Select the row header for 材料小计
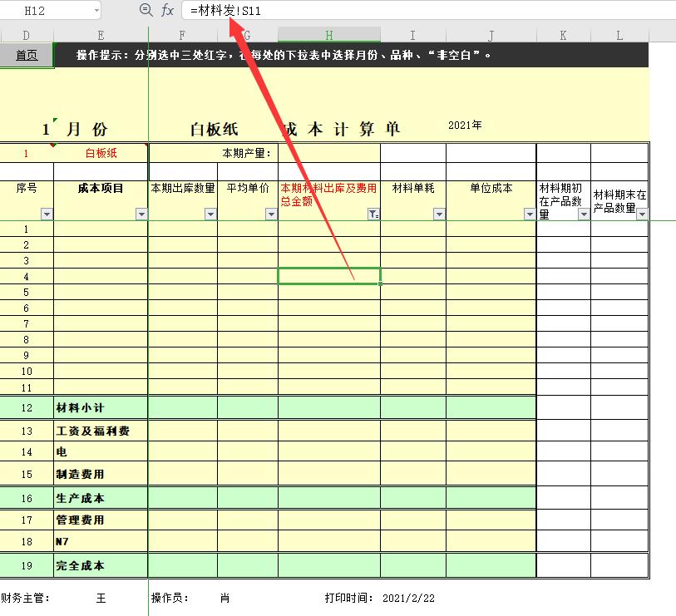The height and width of the screenshot is (616, 676). click(26, 407)
